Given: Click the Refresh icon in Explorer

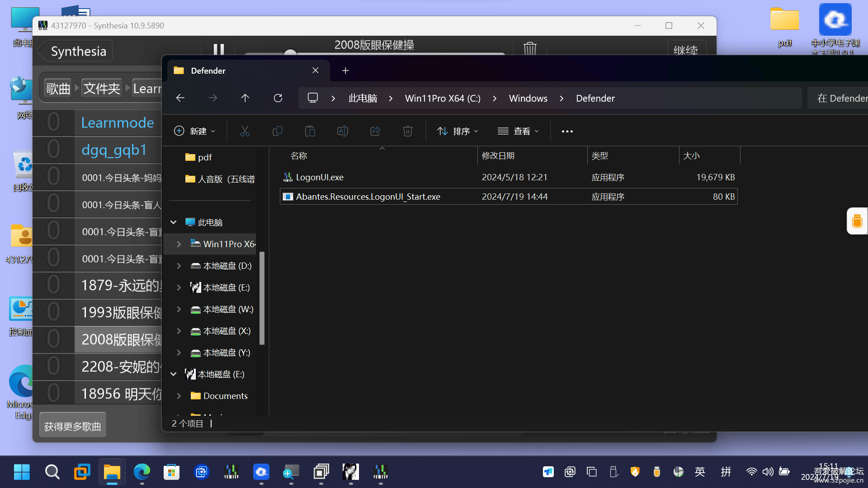Looking at the screenshot, I should pos(278,98).
